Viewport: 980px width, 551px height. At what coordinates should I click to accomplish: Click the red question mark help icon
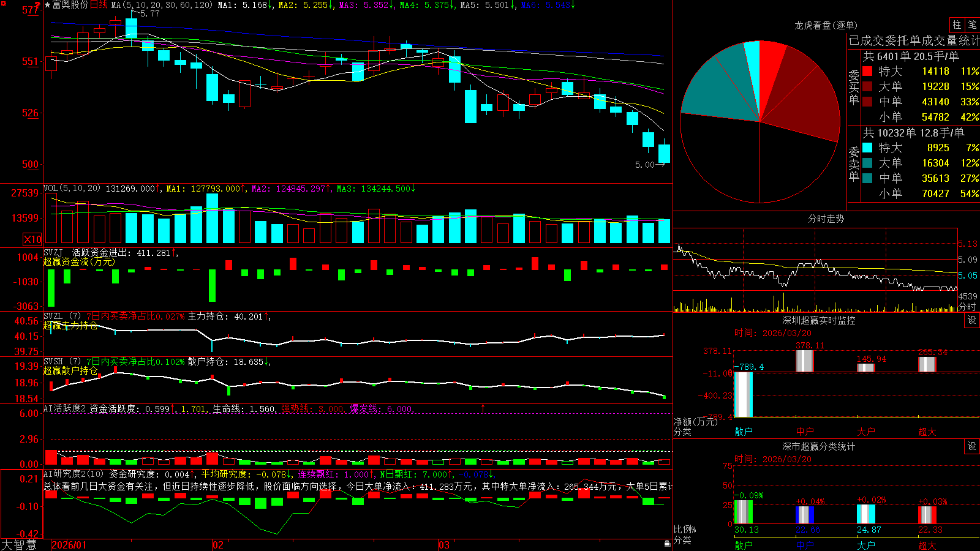[39, 5]
